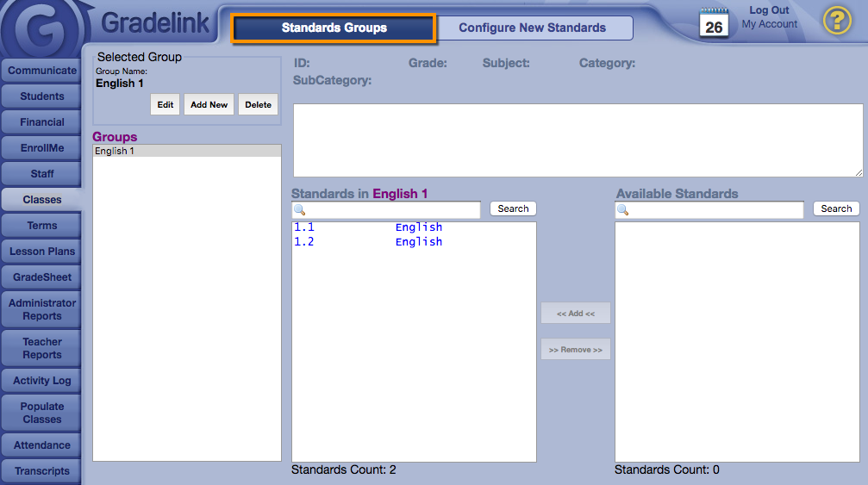Click the Add New group button

pos(209,105)
